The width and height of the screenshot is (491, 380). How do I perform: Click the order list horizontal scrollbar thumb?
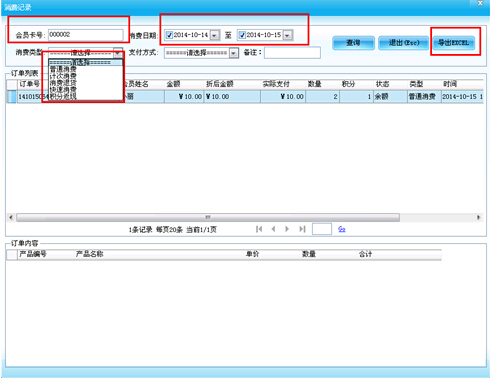(208, 217)
